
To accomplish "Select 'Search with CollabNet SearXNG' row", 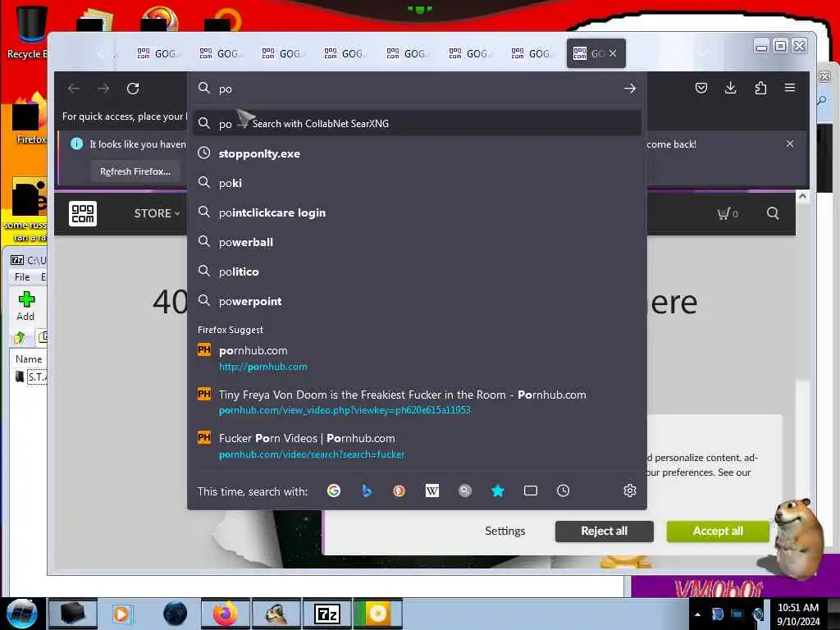I will [x=417, y=123].
